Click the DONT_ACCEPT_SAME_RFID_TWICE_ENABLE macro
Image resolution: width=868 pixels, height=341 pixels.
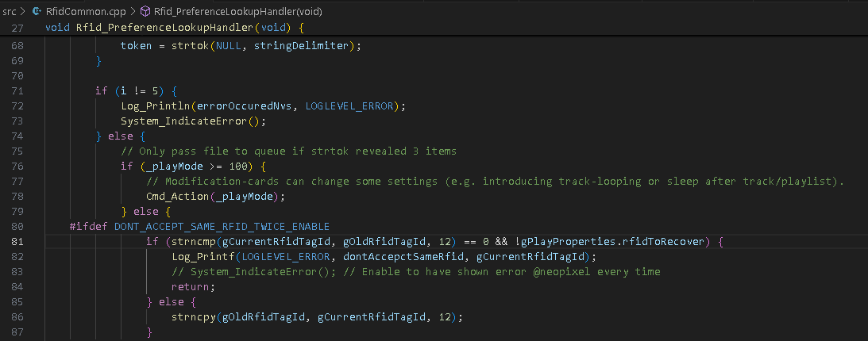point(222,227)
